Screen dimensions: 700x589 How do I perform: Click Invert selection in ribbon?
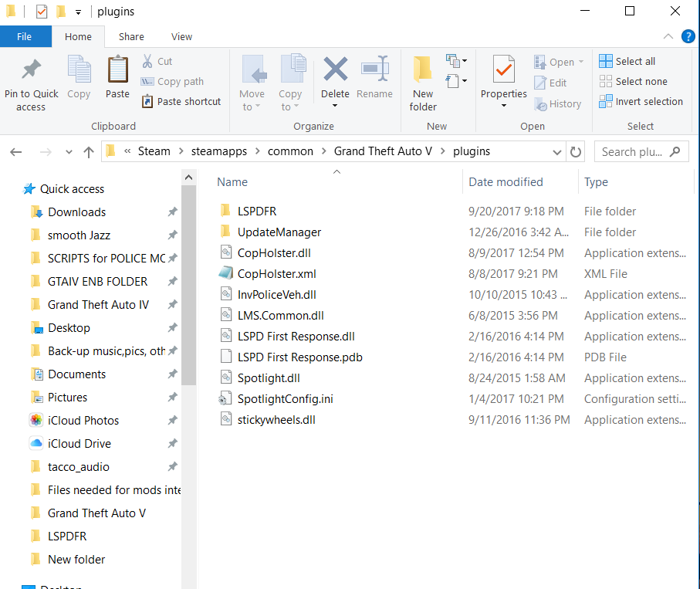(641, 101)
